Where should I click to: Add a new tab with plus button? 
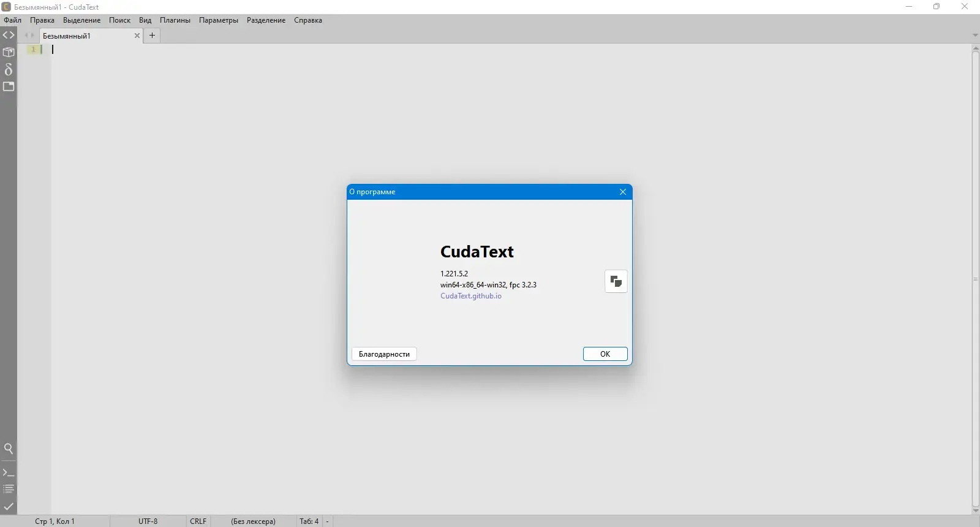coord(153,36)
